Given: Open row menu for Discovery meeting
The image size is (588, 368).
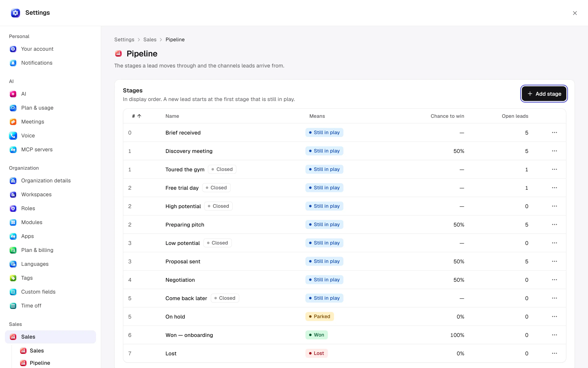Looking at the screenshot, I should click(554, 151).
